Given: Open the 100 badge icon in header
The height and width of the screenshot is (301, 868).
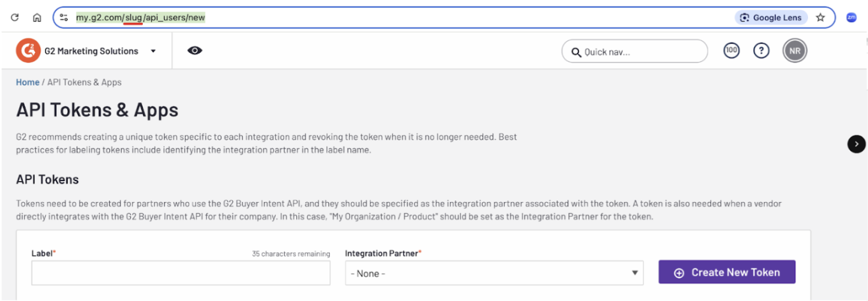Looking at the screenshot, I should 731,50.
